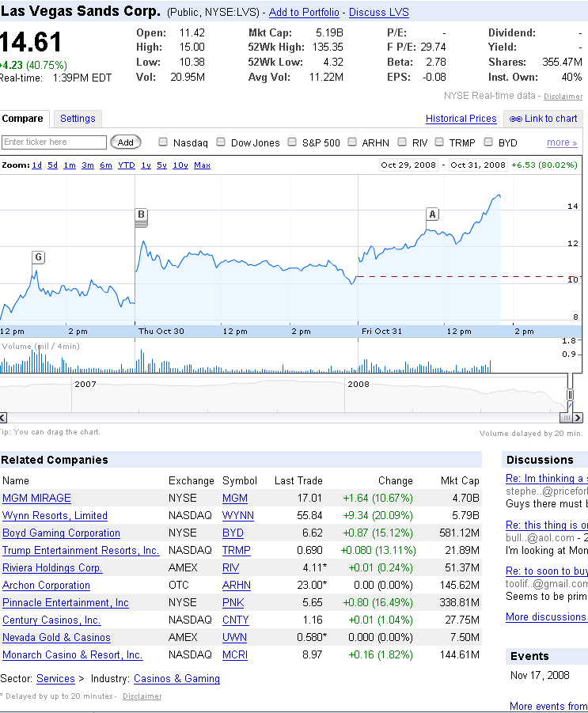The height and width of the screenshot is (713, 588).
Task: Set chart zoom to 6m
Action: coord(106,165)
